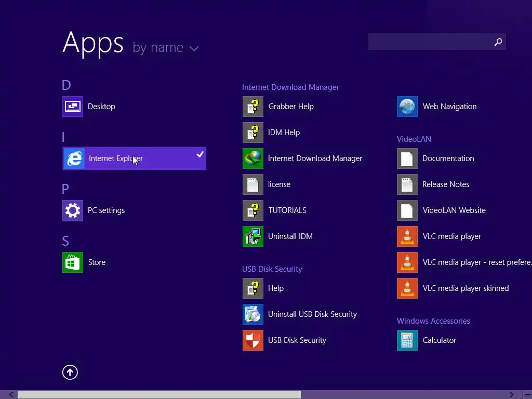This screenshot has height=399, width=532.
Task: Click the scrollbar right arrow
Action: pos(511,395)
